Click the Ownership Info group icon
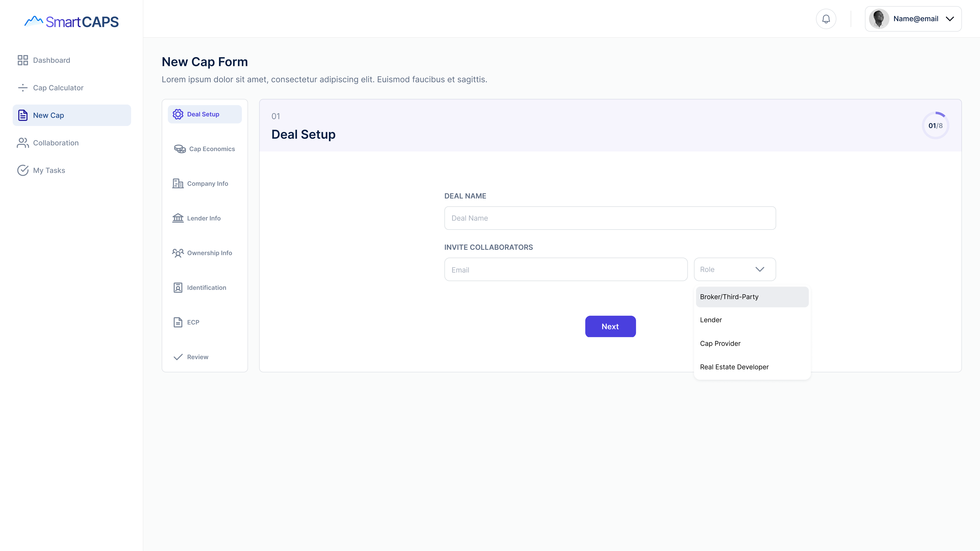 (x=178, y=253)
